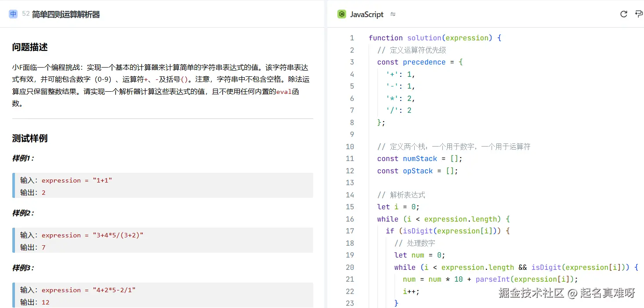Image resolution: width=644 pixels, height=308 pixels.
Task: Place cursor on const opStack declaration
Action: 417,171
